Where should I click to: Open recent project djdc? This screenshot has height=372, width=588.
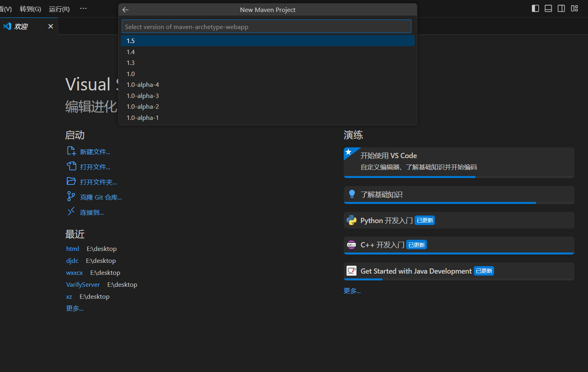pyautogui.click(x=72, y=260)
